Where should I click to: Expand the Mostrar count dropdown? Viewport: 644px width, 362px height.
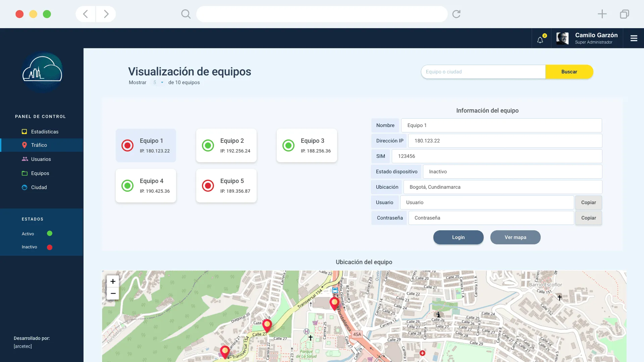[158, 82]
